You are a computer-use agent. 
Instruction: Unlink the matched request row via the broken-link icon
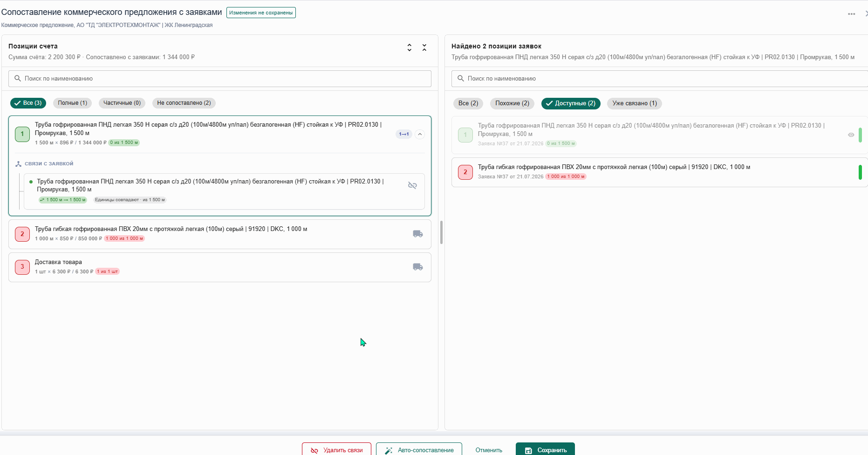[x=412, y=185]
